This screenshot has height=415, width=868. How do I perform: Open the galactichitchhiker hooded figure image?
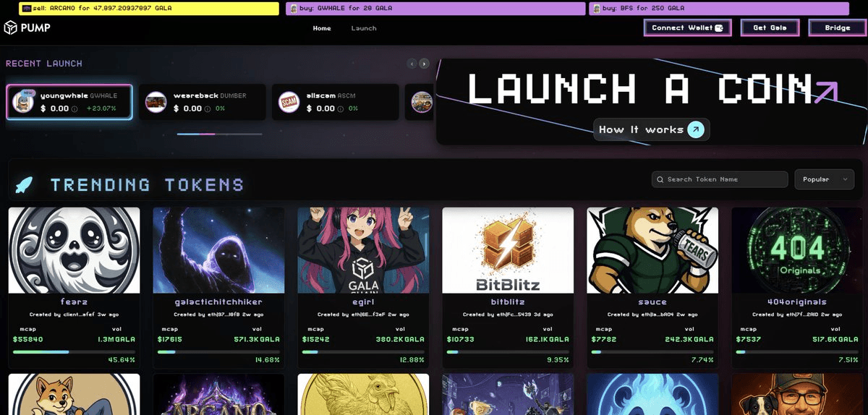point(218,250)
